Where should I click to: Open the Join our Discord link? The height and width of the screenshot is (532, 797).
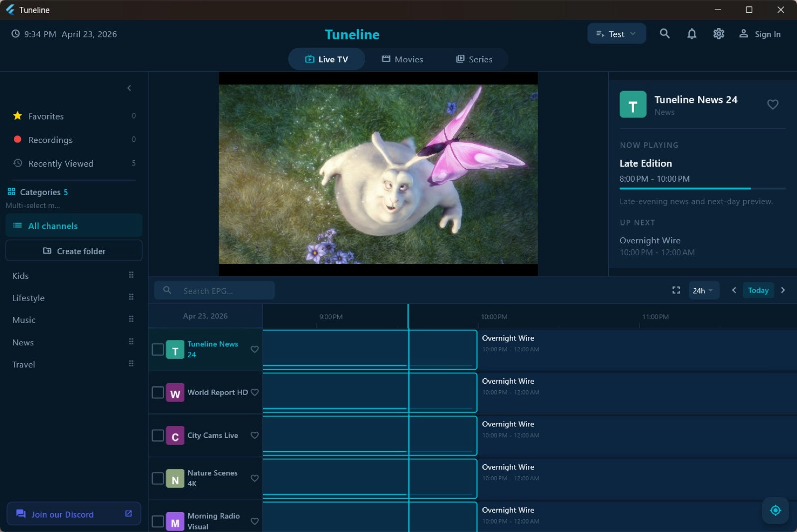[74, 514]
